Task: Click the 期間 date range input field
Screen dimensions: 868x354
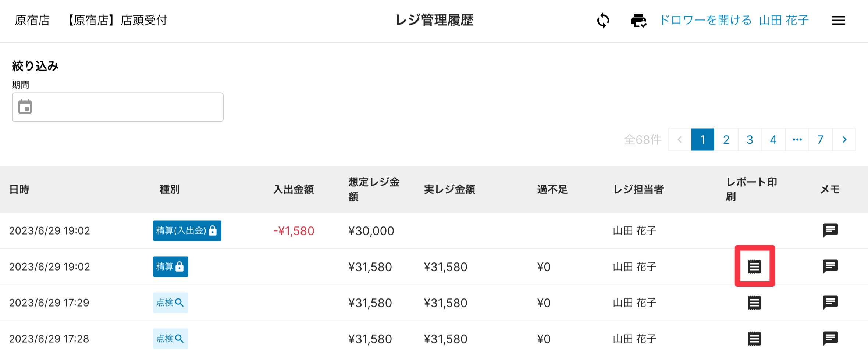Action: pos(125,107)
